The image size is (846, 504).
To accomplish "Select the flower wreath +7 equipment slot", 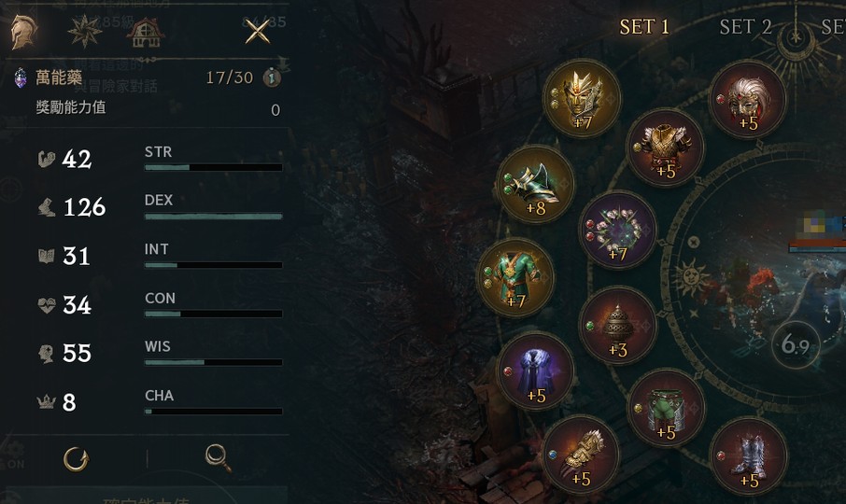I will 618,231.
